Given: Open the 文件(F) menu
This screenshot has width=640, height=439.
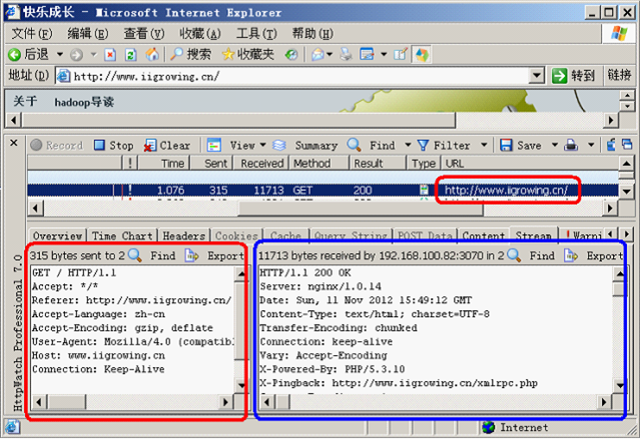Looking at the screenshot, I should pyautogui.click(x=32, y=34).
